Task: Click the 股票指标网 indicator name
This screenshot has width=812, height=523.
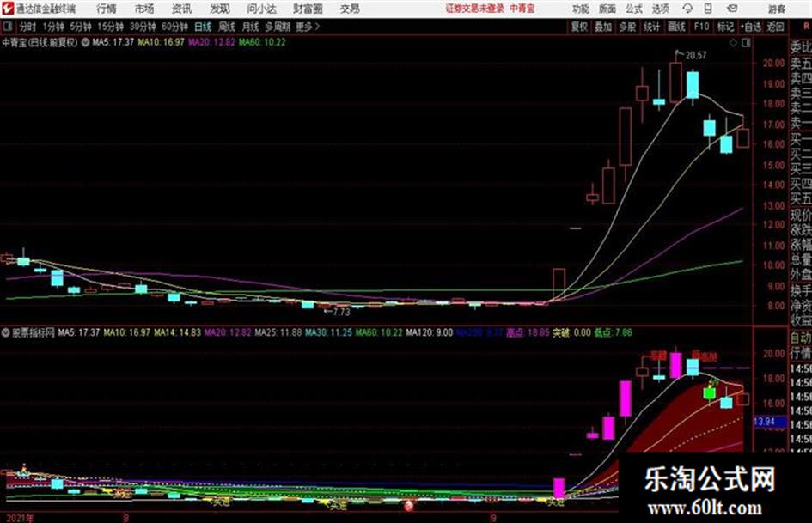Action: point(34,332)
